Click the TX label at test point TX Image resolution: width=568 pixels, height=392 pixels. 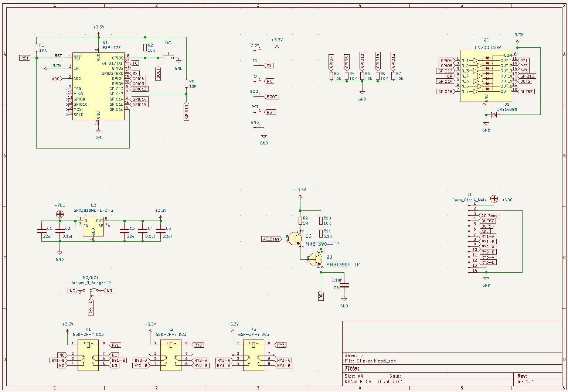[x=269, y=66]
